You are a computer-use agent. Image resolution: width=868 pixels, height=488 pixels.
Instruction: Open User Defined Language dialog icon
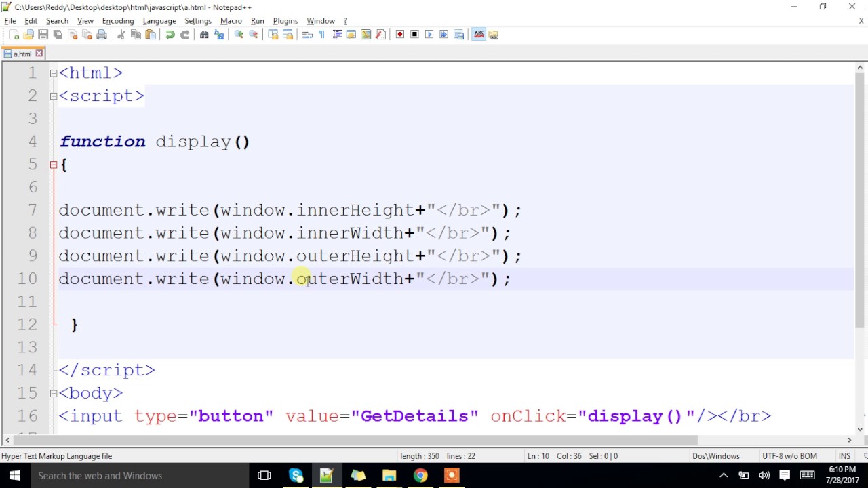pos(351,35)
